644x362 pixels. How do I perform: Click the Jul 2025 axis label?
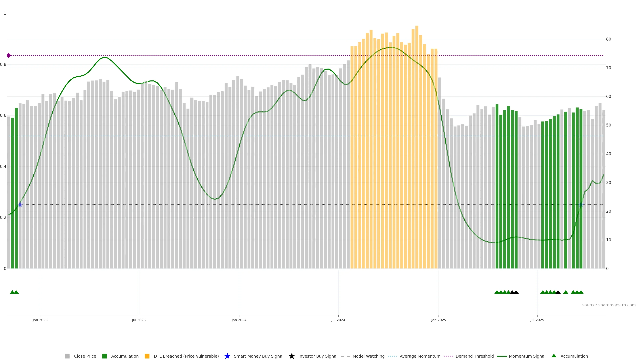point(537,320)
